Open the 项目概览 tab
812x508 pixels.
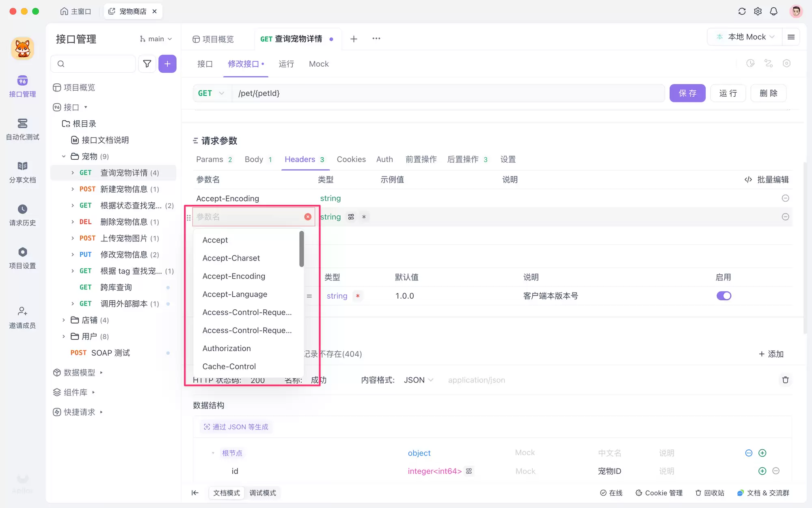click(213, 39)
